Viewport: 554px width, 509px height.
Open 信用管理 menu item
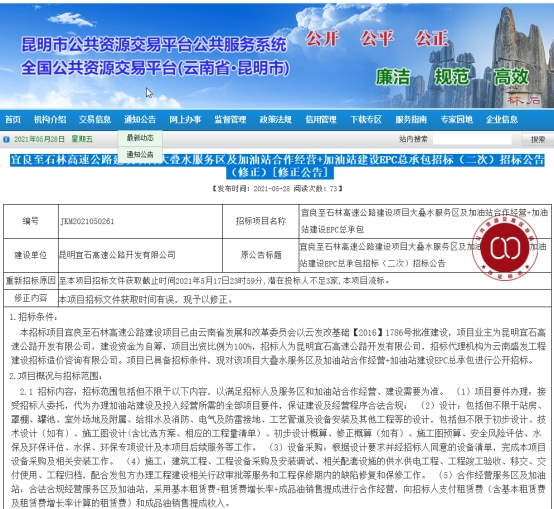[x=321, y=119]
